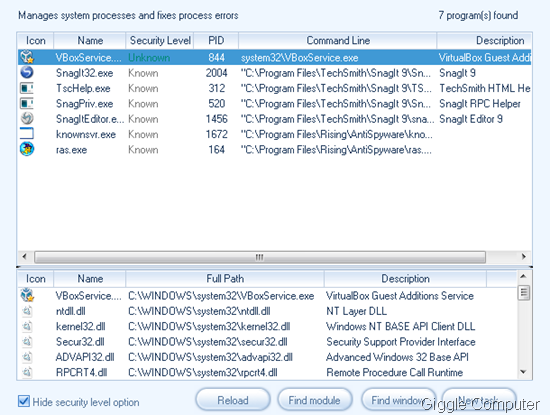550x415 pixels.
Task: Select the ADVAPI32.dll module name
Action: point(85,357)
